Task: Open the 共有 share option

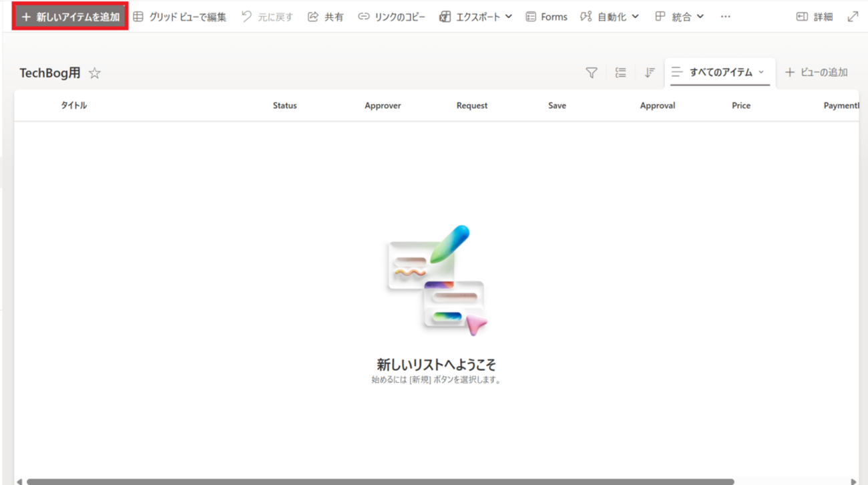Action: click(x=326, y=17)
